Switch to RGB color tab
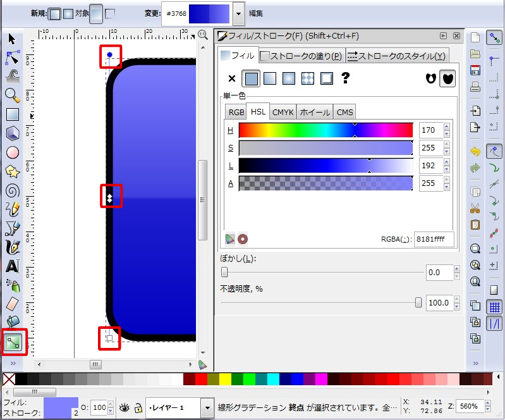Screen dimensions: 505x420 tap(236, 113)
